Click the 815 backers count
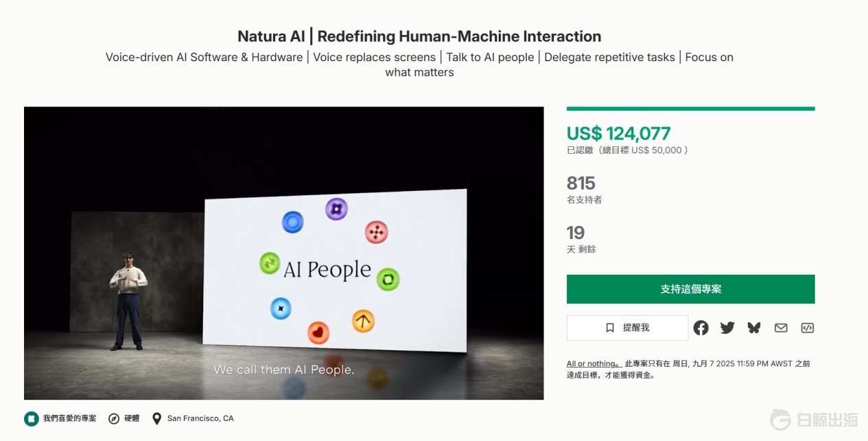The image size is (868, 441). 580,183
